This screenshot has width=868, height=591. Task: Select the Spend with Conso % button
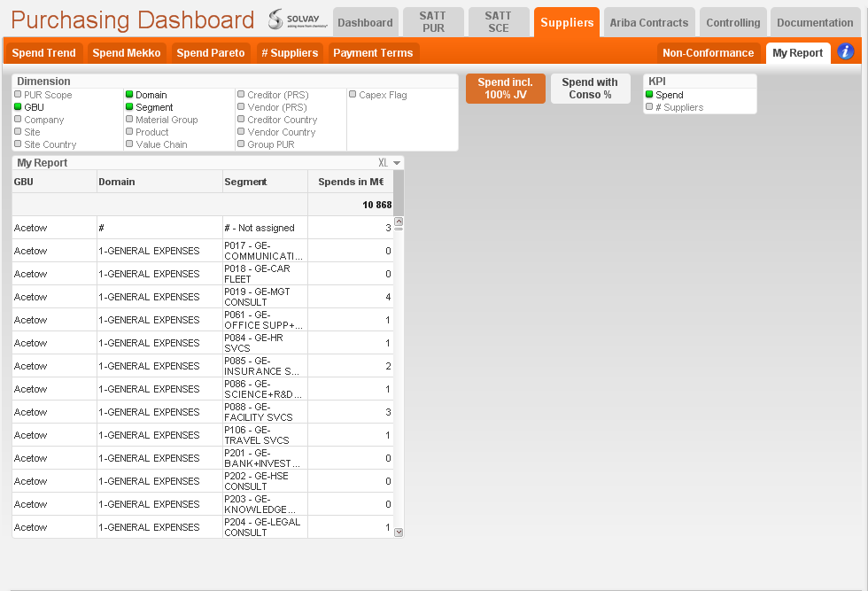tap(590, 89)
